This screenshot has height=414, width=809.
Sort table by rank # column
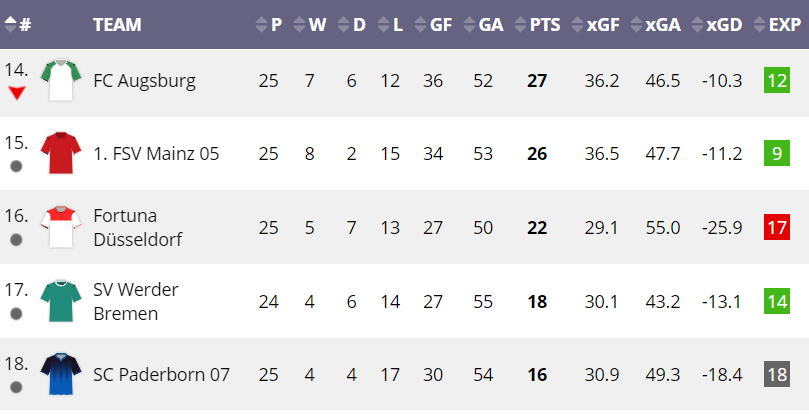tap(18, 24)
